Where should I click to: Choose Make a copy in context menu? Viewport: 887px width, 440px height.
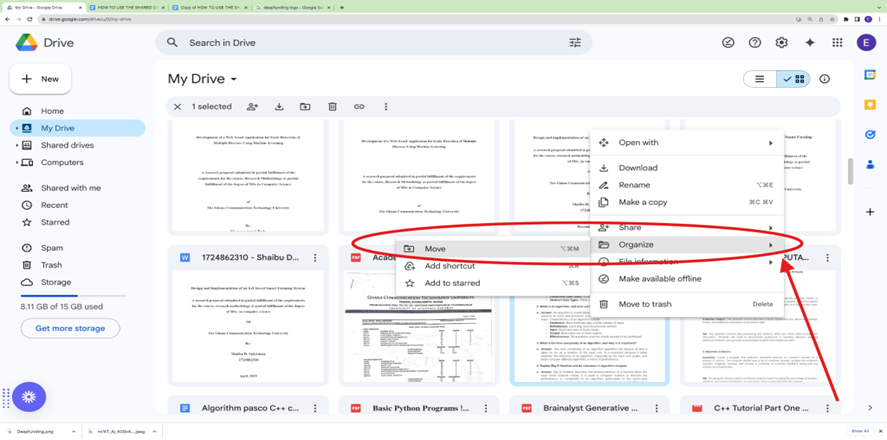[643, 202]
